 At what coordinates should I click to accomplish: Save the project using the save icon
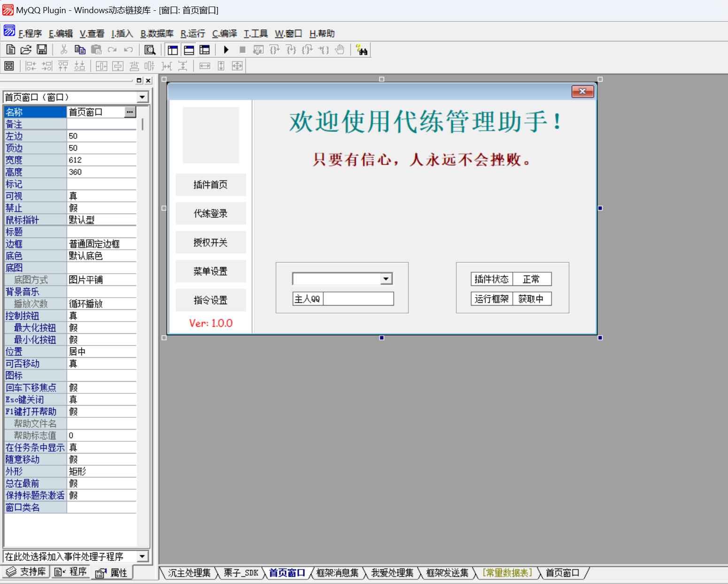coord(41,50)
